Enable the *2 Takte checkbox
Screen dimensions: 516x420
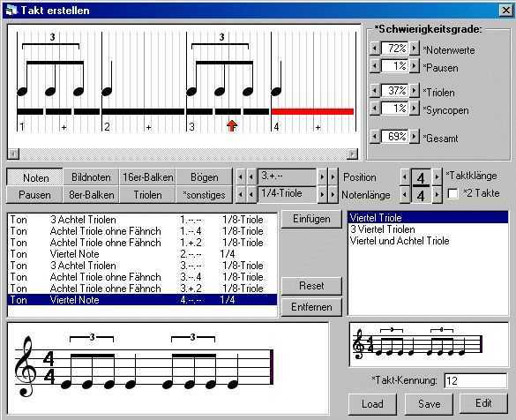452,194
